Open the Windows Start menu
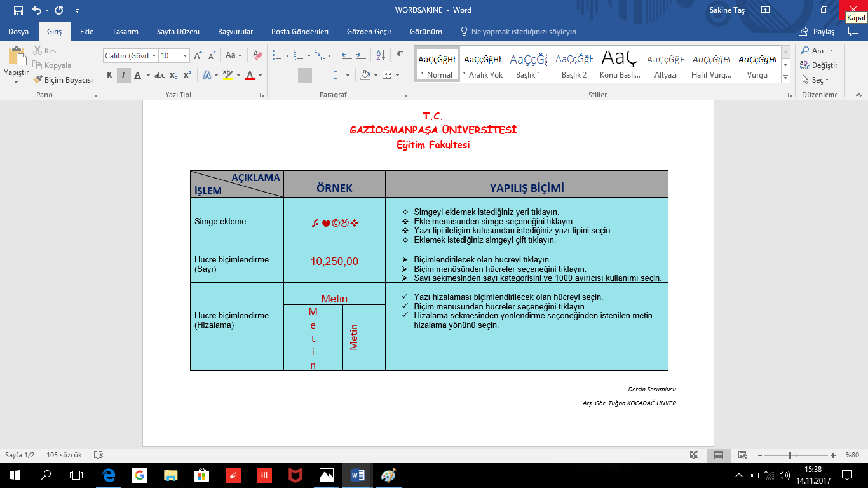The image size is (868, 488). click(x=15, y=475)
